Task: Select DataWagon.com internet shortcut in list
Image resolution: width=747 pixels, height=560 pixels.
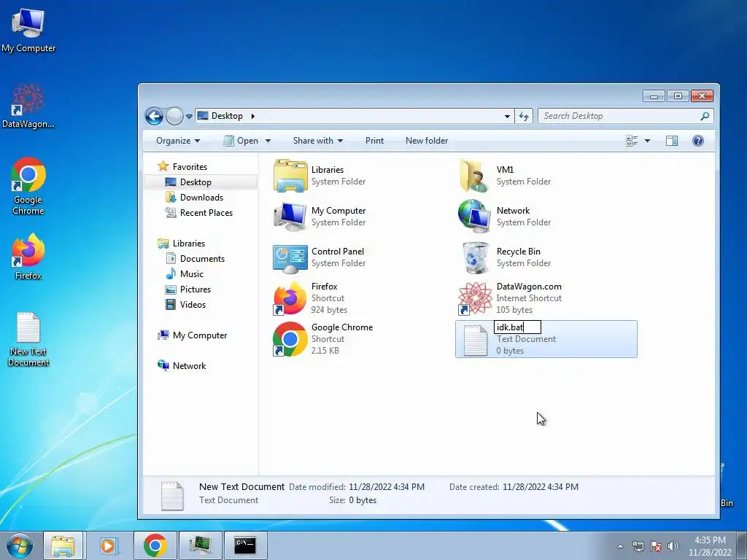Action: (x=474, y=298)
